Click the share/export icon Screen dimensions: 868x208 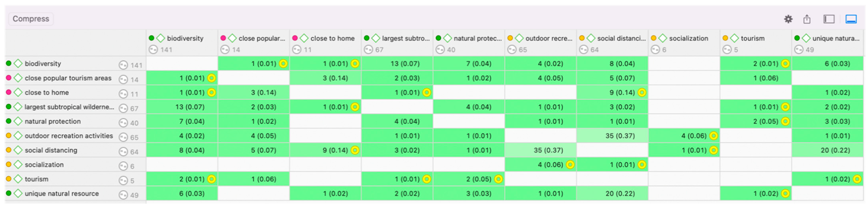[807, 19]
